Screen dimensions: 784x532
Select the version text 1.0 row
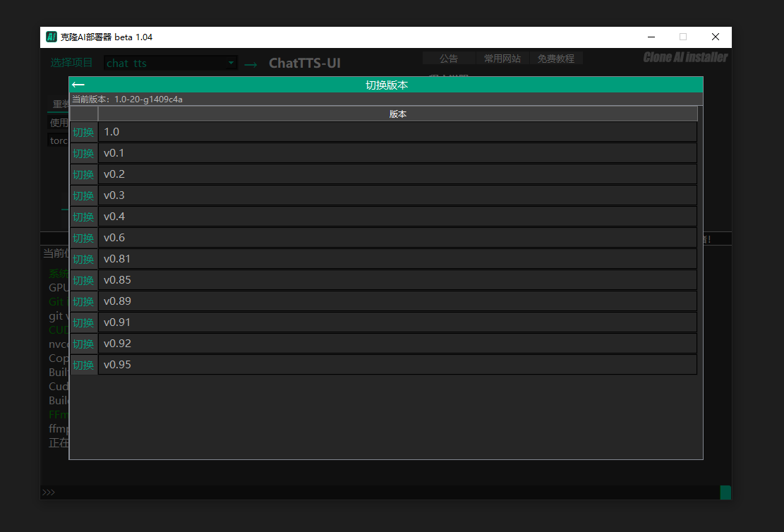tap(397, 132)
